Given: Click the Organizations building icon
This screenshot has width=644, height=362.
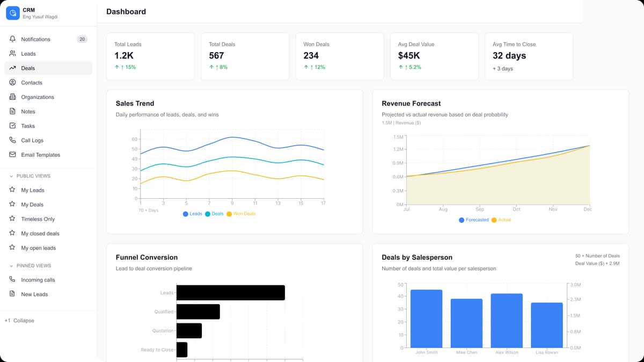Looking at the screenshot, I should point(12,97).
